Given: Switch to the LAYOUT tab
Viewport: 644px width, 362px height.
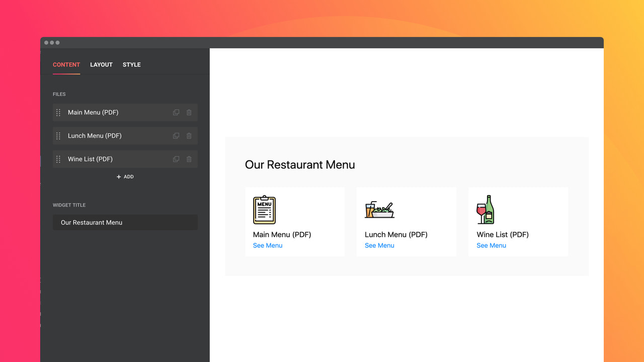Looking at the screenshot, I should click(x=101, y=64).
